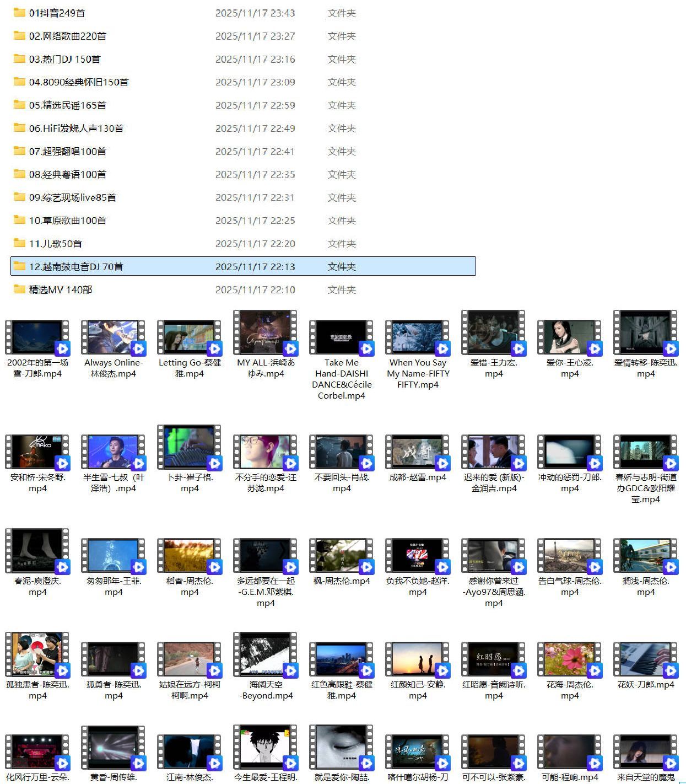
Task: Click the 10.草原歌曲100首 folder icon
Action: point(19,221)
